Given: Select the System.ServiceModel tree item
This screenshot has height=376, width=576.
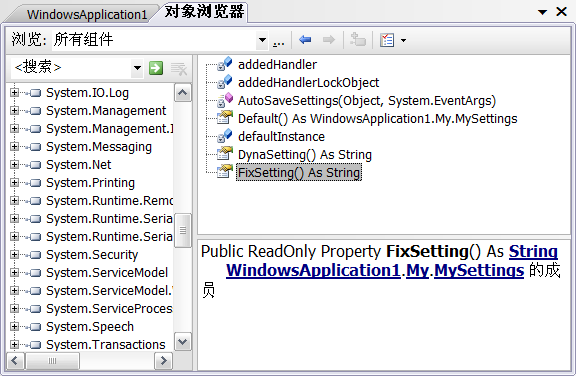Looking at the screenshot, I should pyautogui.click(x=107, y=272).
